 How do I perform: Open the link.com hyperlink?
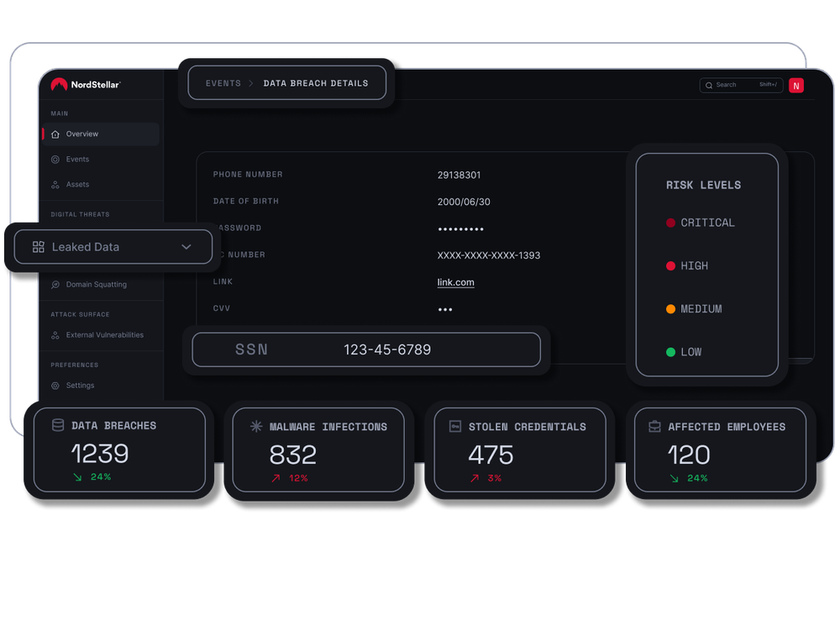point(455,282)
